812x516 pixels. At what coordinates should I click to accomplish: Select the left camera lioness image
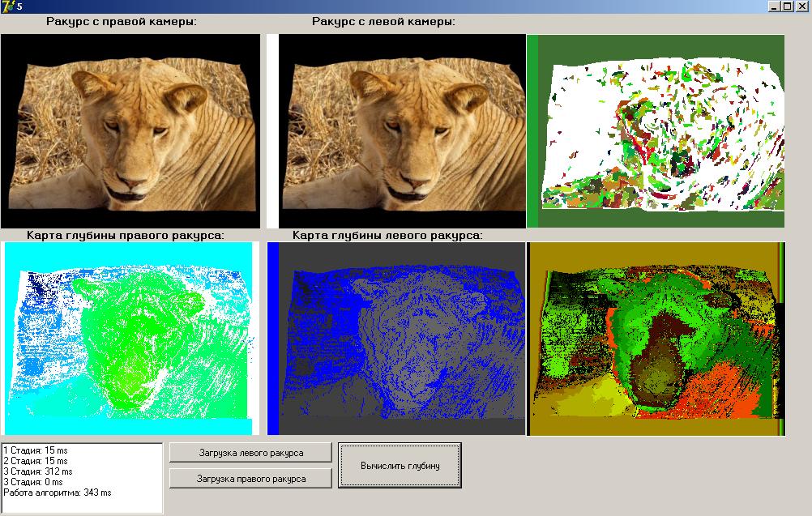pos(396,131)
